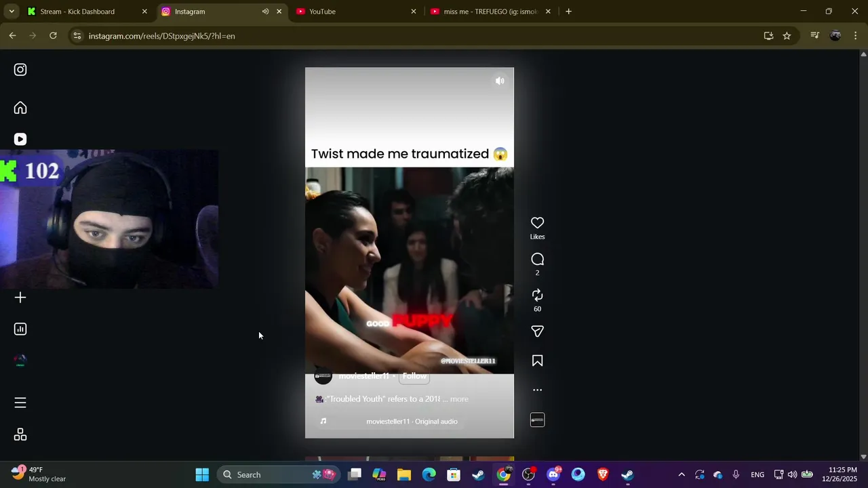
Task: Bookmark this page with star icon
Action: [x=787, y=36]
